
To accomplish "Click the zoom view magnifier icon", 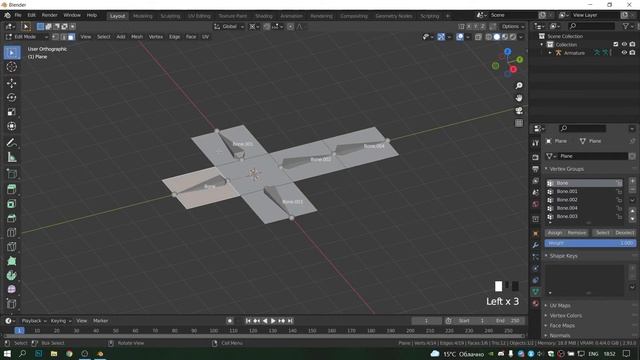I will tap(519, 86).
